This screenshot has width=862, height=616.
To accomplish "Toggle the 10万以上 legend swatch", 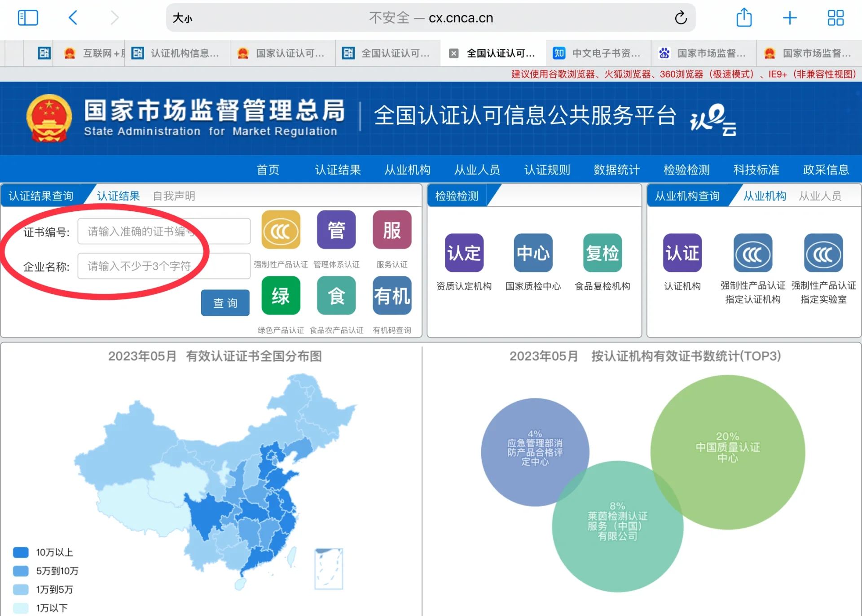I will (x=21, y=552).
